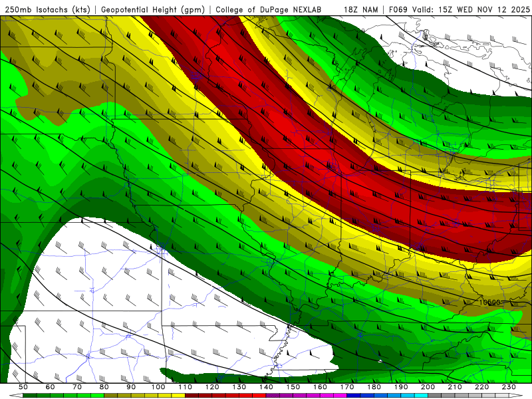Image resolution: width=532 pixels, height=399 pixels.
Task: Pick the cyan swatch ending at 200
Action: pos(421,395)
